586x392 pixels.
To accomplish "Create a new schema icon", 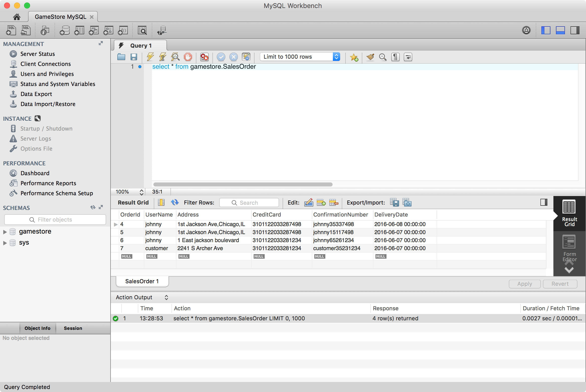I will tap(64, 30).
